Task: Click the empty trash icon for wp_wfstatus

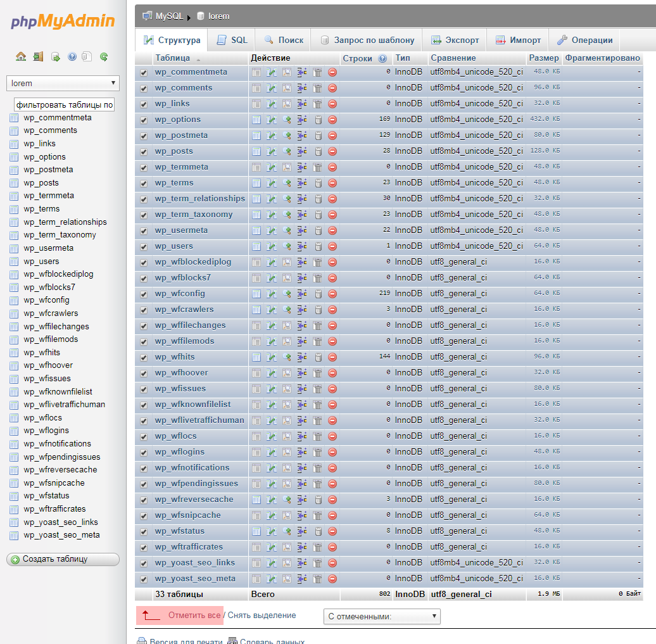Action: tap(318, 531)
